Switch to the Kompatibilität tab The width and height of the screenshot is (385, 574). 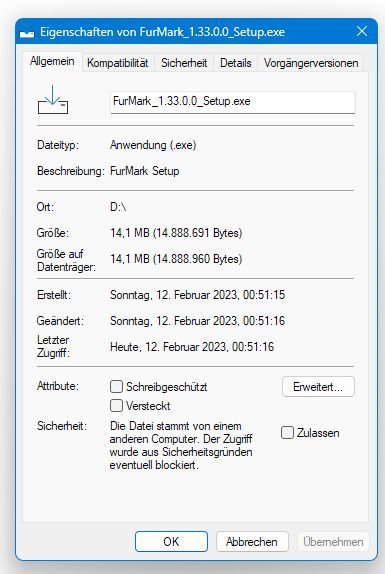(118, 63)
